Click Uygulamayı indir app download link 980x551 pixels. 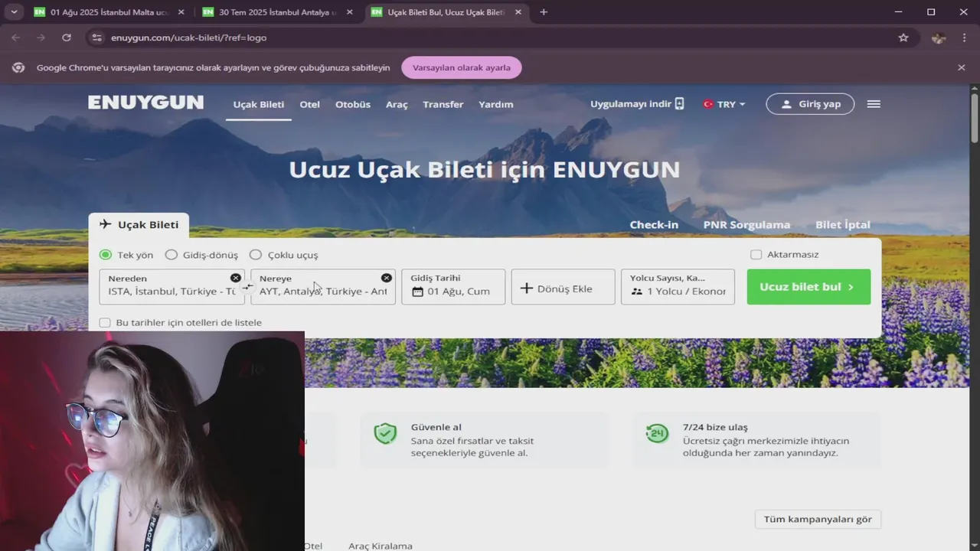click(637, 104)
